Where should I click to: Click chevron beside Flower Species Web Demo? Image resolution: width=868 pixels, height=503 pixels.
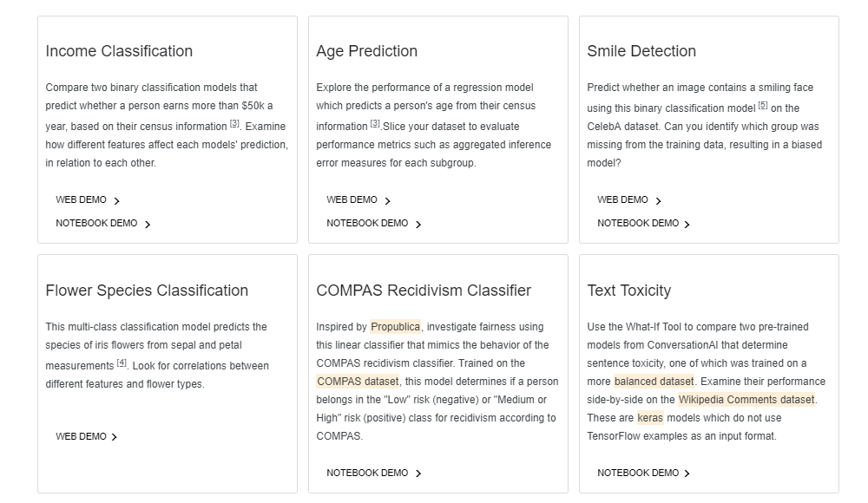115,437
